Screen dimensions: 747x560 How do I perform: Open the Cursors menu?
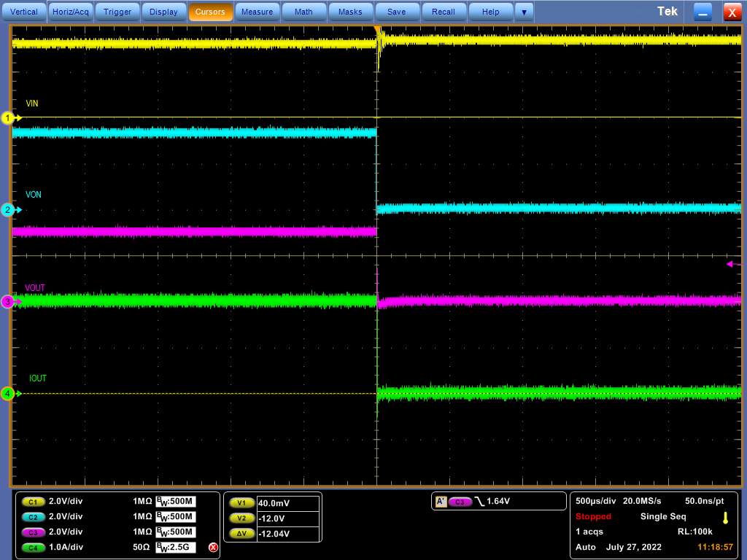[211, 11]
